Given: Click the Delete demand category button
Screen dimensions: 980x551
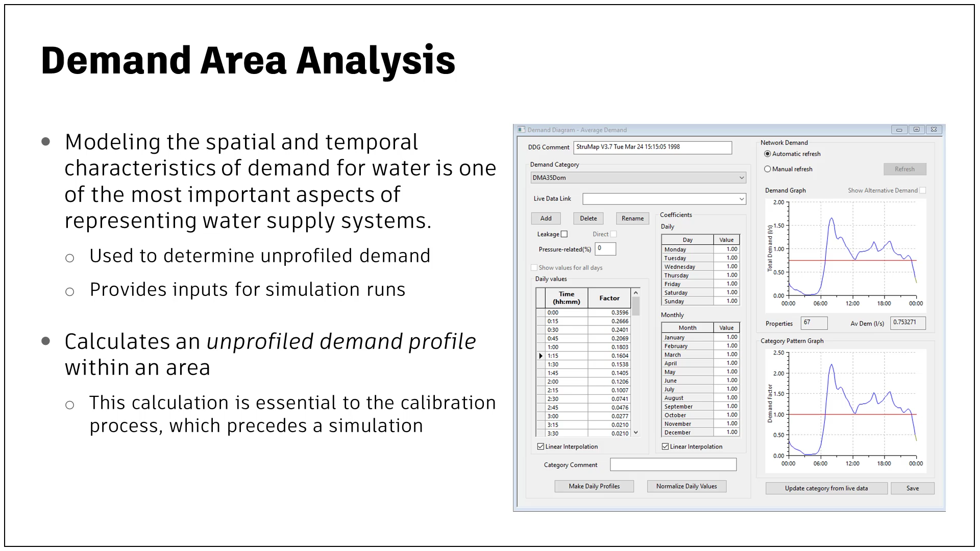Looking at the screenshot, I should [x=587, y=218].
